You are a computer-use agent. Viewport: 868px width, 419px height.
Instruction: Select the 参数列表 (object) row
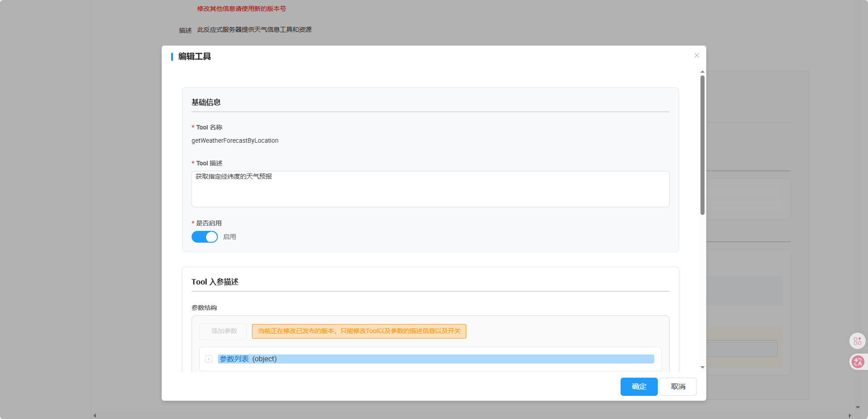coord(436,359)
